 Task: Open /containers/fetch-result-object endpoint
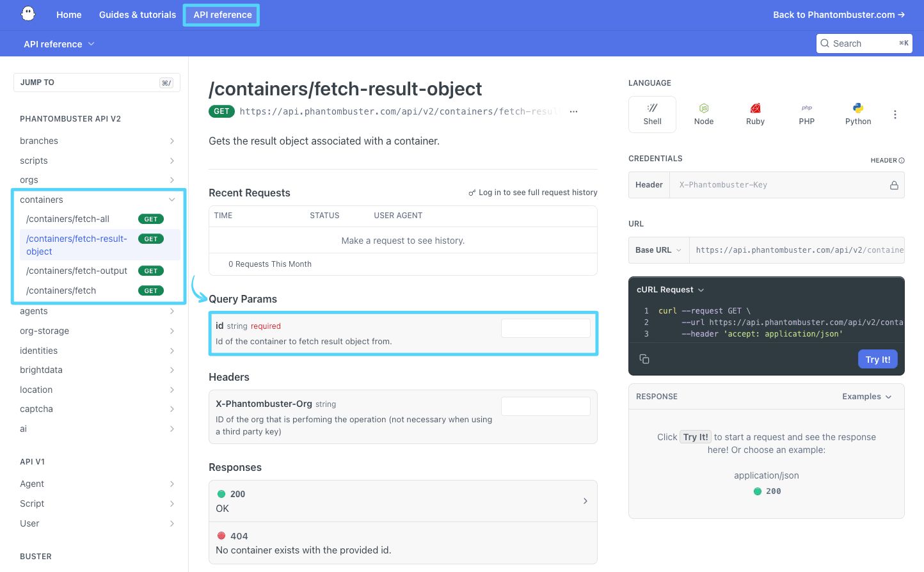77,245
